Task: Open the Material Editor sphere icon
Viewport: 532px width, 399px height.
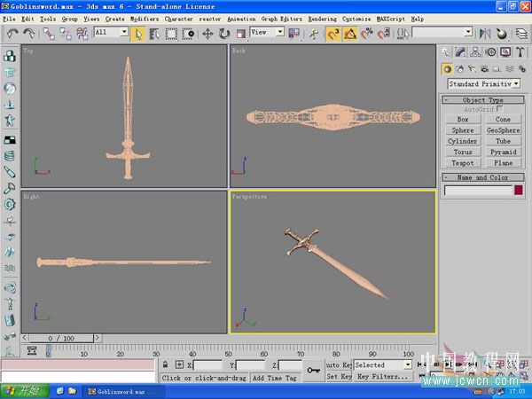Action: [x=501, y=34]
